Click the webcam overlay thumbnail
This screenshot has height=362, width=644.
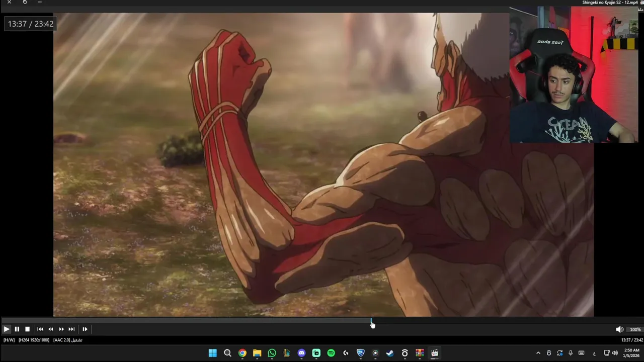(x=574, y=74)
